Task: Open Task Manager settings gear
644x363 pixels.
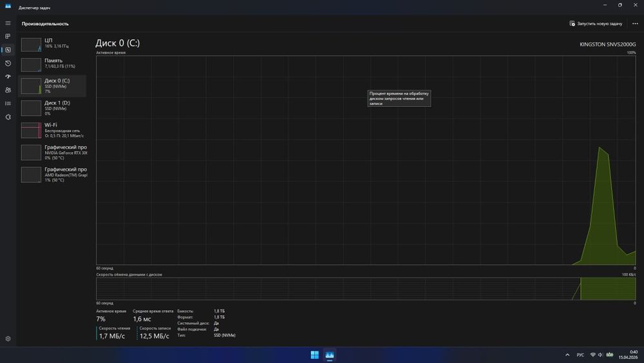Action: [8, 338]
